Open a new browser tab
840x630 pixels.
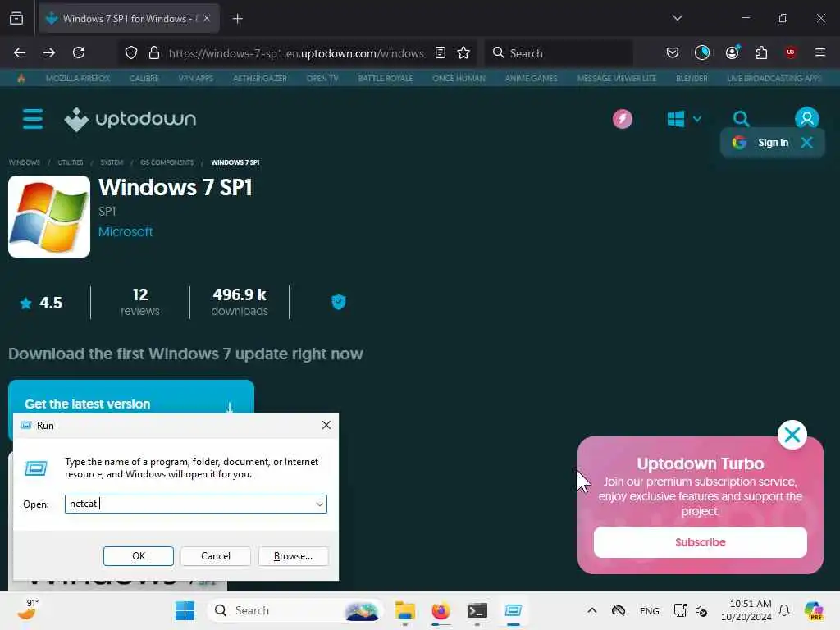pyautogui.click(x=237, y=19)
